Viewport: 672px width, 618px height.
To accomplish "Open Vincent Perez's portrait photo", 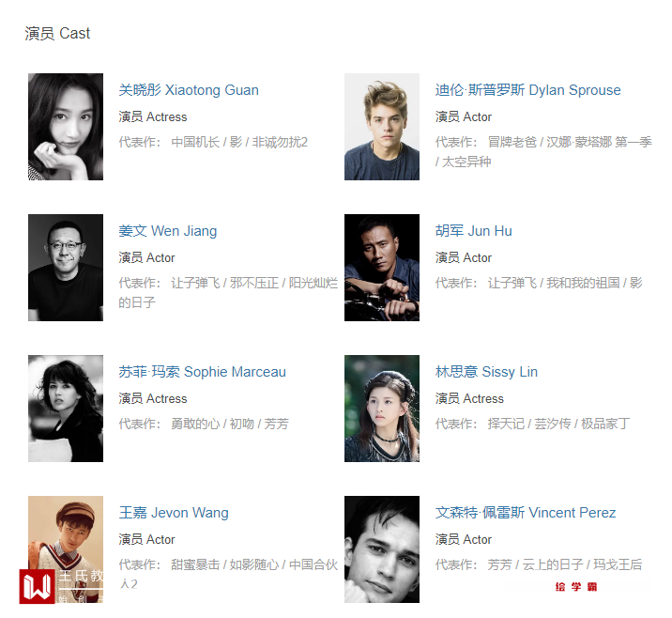I will pos(382,549).
